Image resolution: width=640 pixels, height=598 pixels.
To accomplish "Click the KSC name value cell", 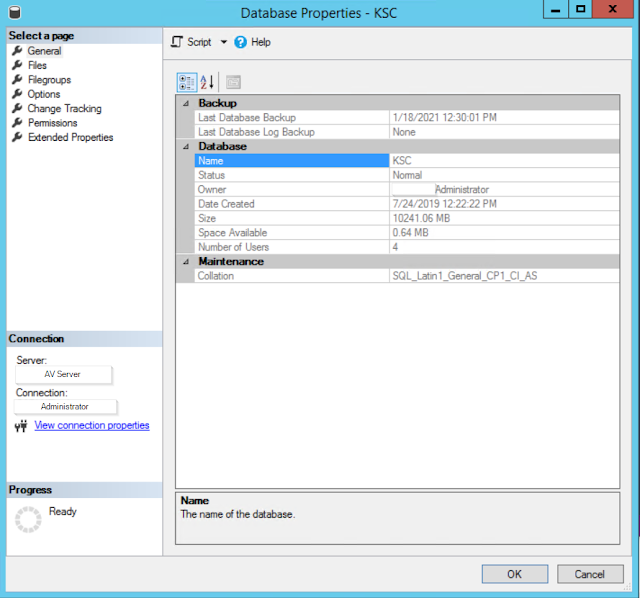I will click(x=504, y=161).
